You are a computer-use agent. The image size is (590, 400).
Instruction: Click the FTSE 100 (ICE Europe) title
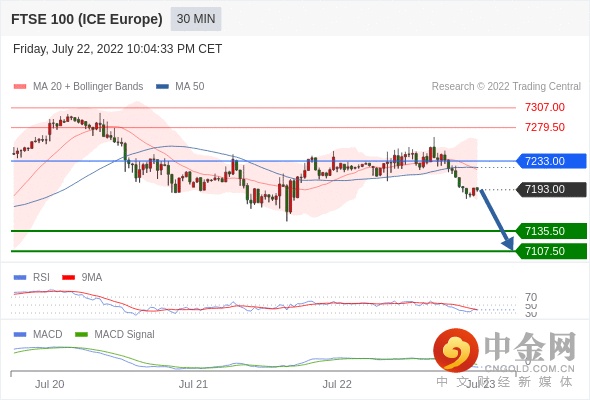(x=87, y=19)
